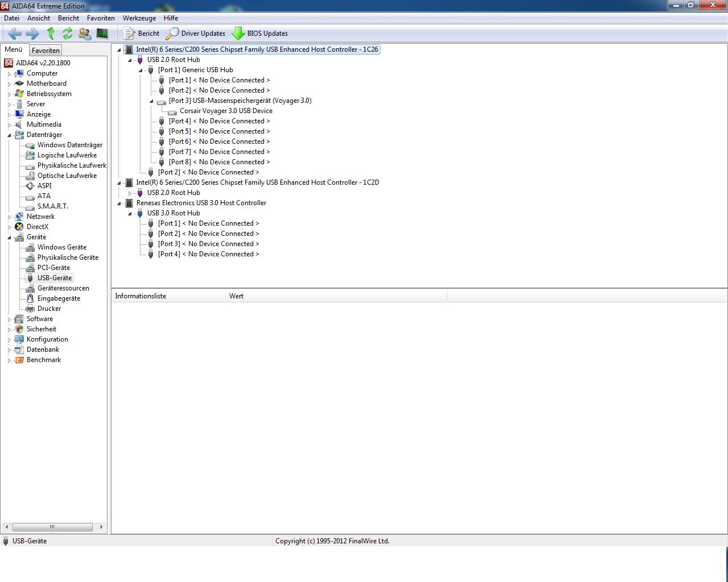728x582 pixels.
Task: Click the green monitor toolbar icon
Action: click(x=102, y=34)
